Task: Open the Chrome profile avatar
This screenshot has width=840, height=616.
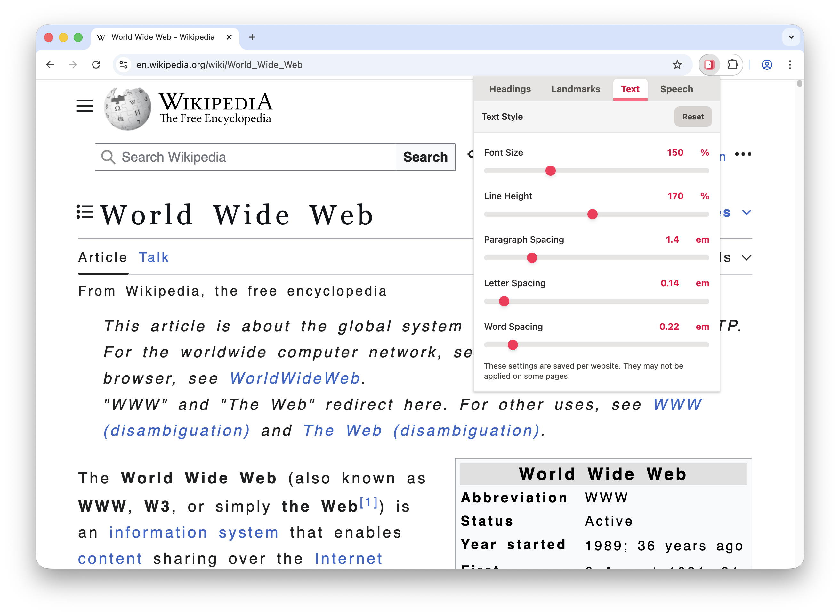Action: [766, 64]
